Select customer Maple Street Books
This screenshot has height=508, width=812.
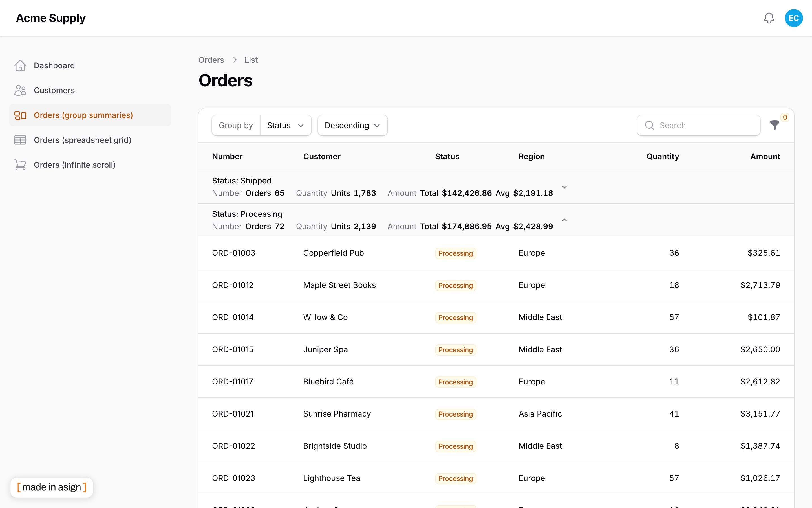coord(339,285)
